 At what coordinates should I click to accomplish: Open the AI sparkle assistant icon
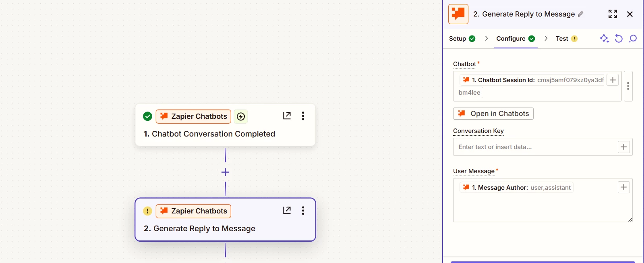604,38
